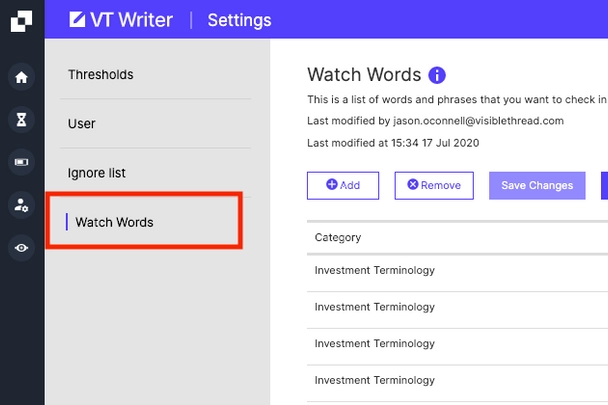Open user settings gear sidebar icon
The height and width of the screenshot is (405, 608).
(x=21, y=205)
